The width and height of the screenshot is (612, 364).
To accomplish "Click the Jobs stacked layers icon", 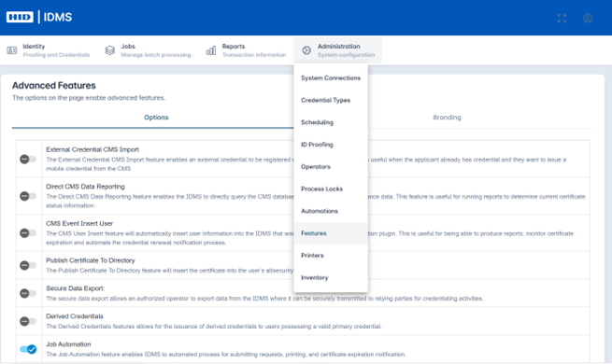I will (x=110, y=50).
